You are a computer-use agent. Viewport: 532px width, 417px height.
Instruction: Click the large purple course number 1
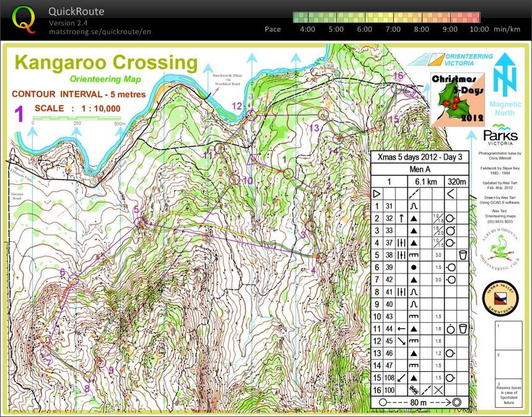[x=19, y=114]
